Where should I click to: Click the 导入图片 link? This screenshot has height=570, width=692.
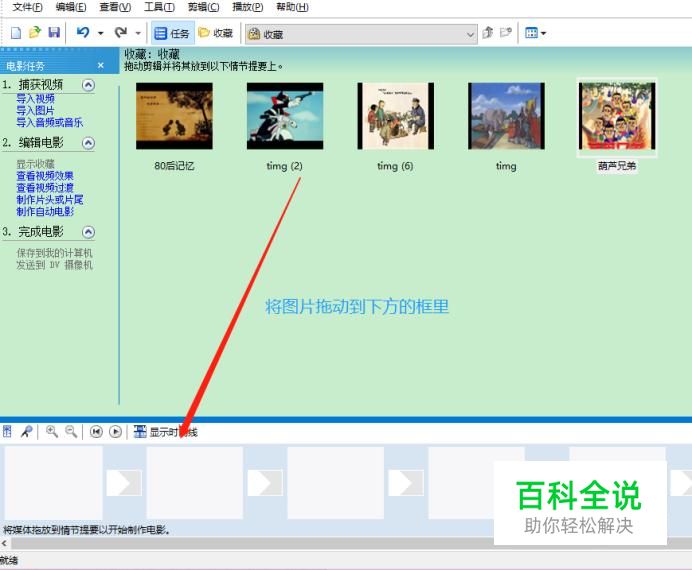[x=35, y=110]
